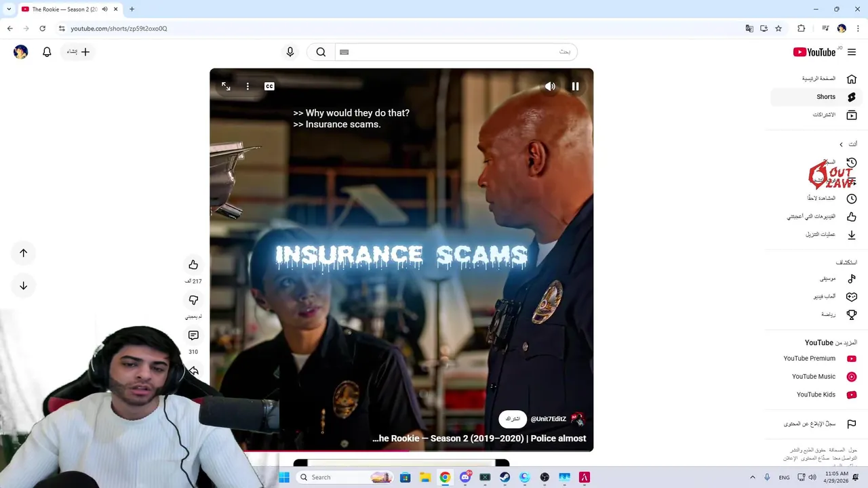Expand the Short to fullscreen
The width and height of the screenshot is (868, 488).
tap(226, 86)
